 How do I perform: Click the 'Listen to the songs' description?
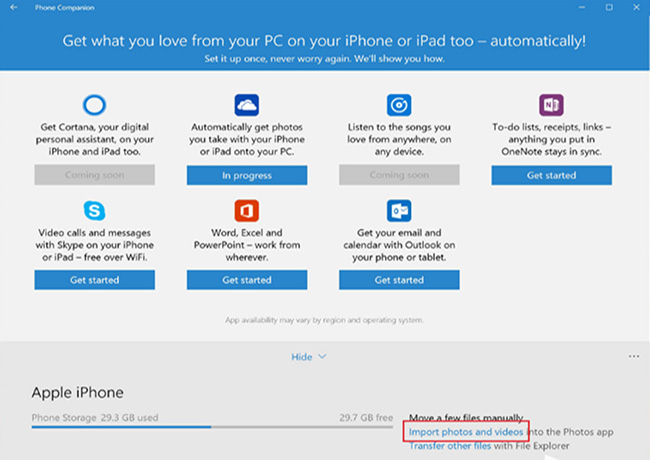(399, 139)
